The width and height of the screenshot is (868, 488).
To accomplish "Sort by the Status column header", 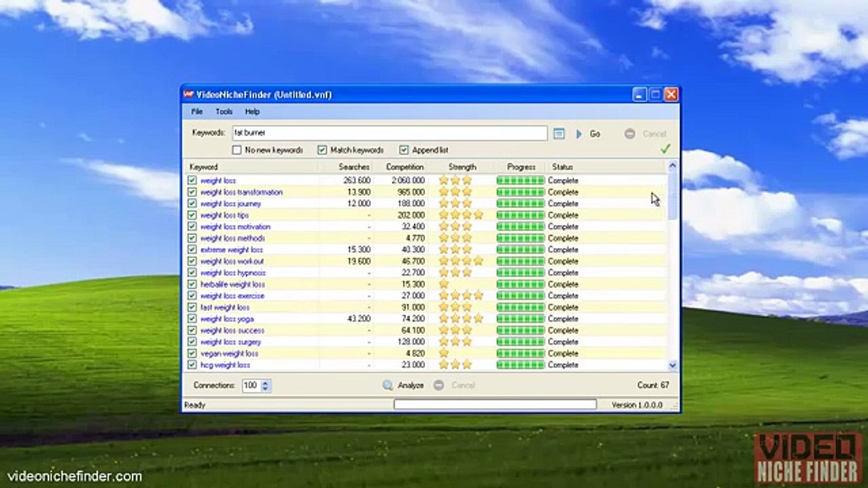I will [606, 167].
